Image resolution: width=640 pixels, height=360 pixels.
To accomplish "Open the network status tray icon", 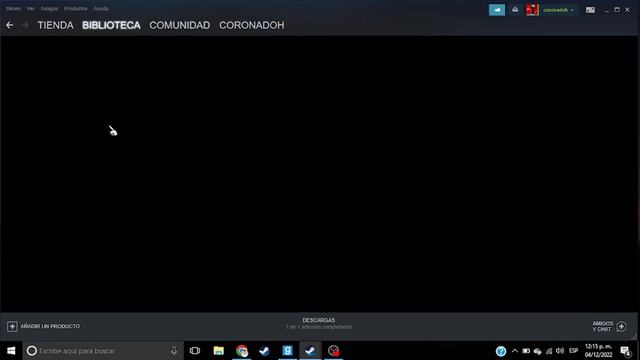I will point(549,351).
